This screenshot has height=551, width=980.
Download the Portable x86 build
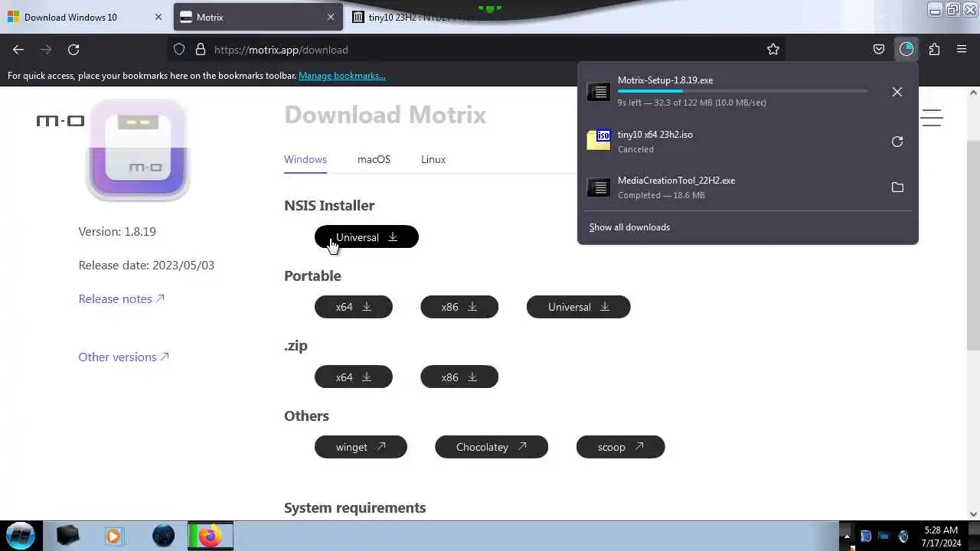point(459,307)
